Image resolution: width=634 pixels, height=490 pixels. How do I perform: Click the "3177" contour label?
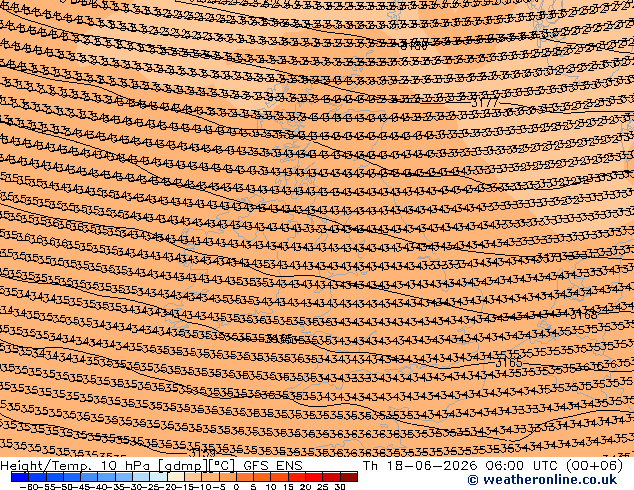485,103
